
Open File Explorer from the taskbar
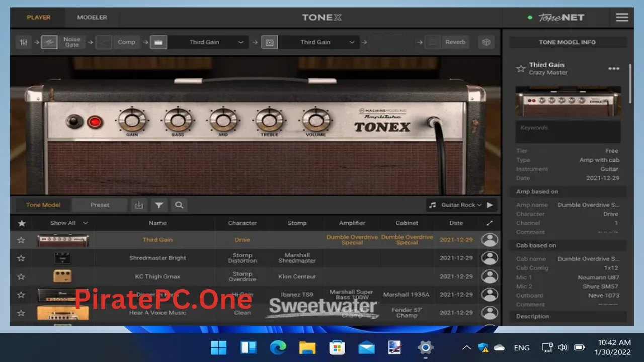pos(307,347)
